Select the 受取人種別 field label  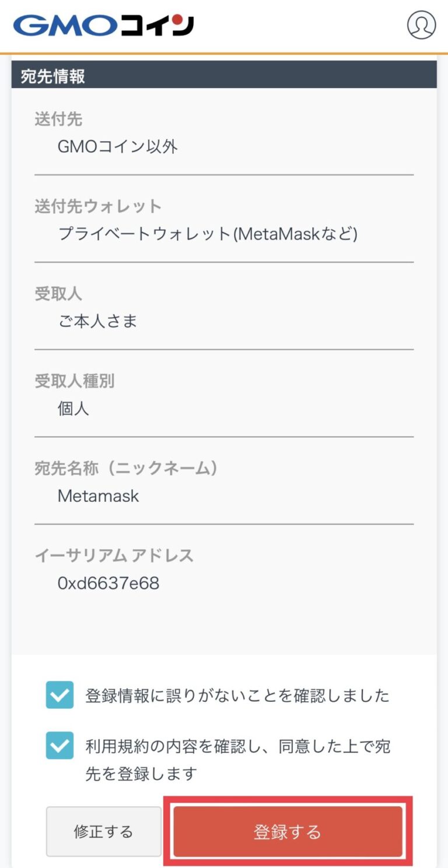click(77, 381)
